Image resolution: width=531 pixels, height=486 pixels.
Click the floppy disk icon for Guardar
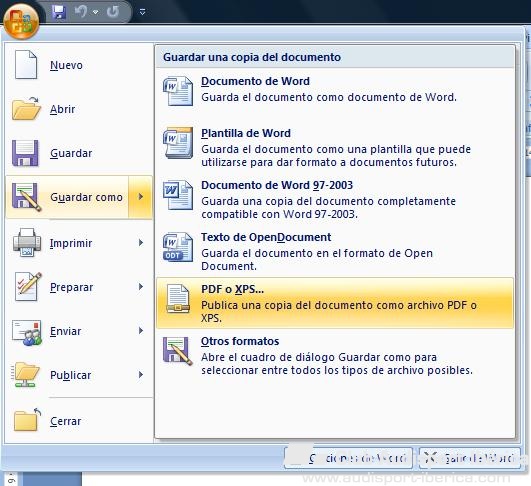25,153
